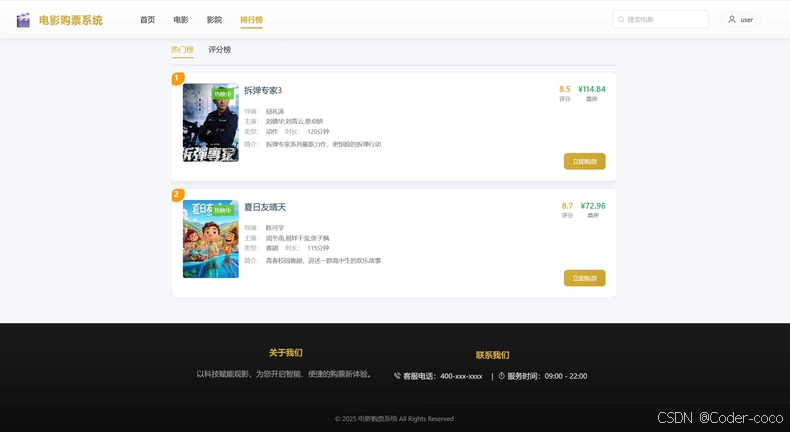
Task: Click the 115分钟 duration text
Action: point(318,248)
